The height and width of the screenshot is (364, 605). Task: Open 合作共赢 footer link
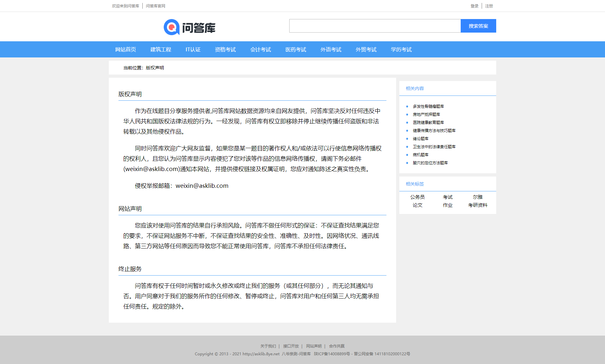coord(336,346)
